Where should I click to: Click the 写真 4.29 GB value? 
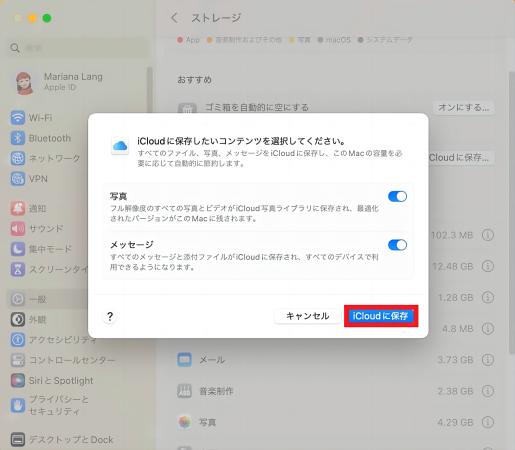pyautogui.click(x=455, y=422)
